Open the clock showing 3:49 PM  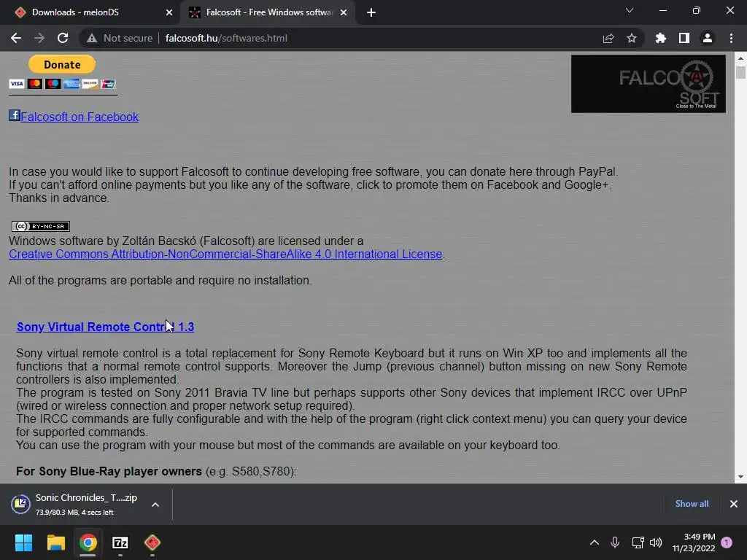click(694, 542)
